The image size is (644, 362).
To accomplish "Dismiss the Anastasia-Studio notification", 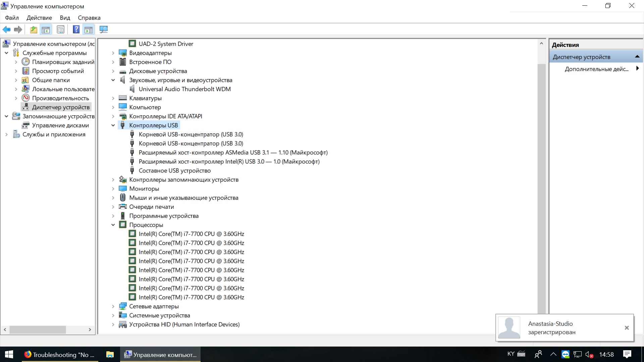I will coord(627,328).
